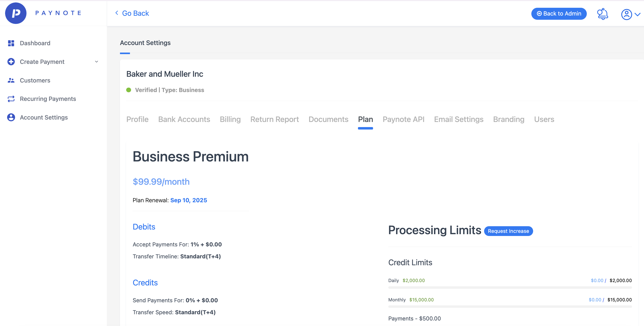Click the Sep 10, 2025 renewal date
The height and width of the screenshot is (326, 644).
188,200
